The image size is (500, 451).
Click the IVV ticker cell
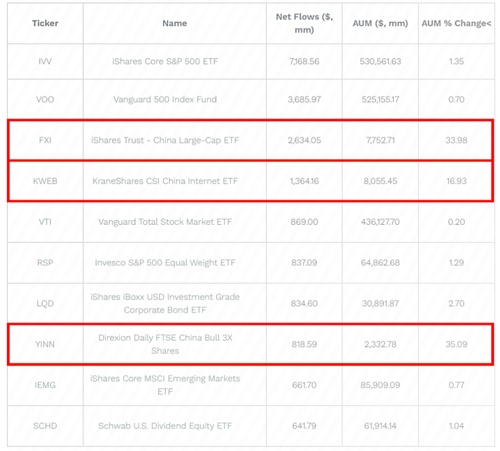[45, 61]
